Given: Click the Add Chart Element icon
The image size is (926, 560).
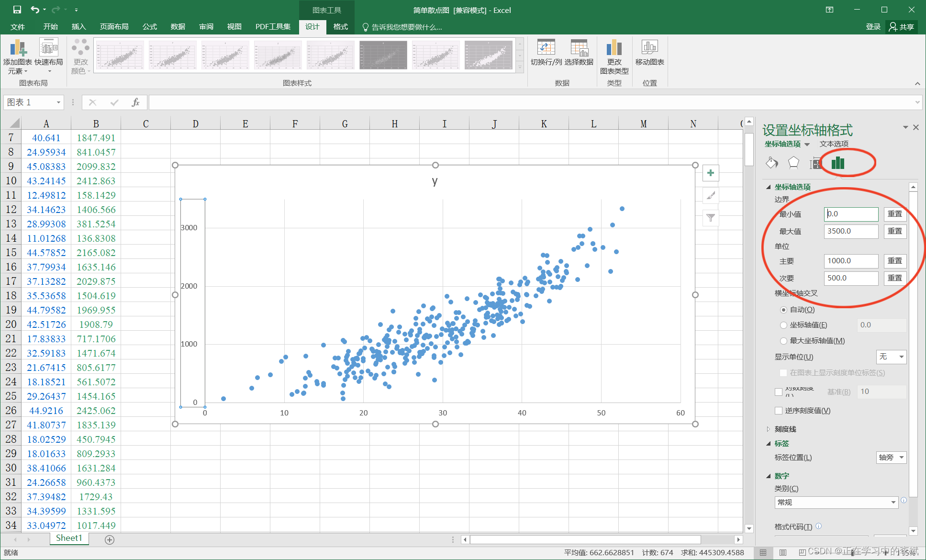Looking at the screenshot, I should [18, 49].
